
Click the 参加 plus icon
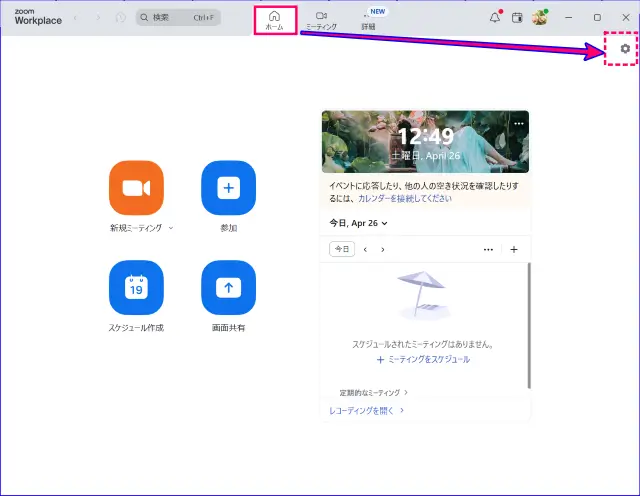(228, 188)
